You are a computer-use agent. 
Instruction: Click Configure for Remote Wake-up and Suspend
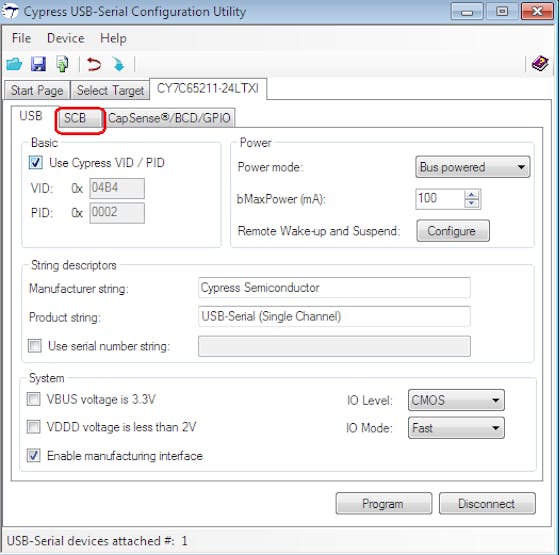pos(453,231)
